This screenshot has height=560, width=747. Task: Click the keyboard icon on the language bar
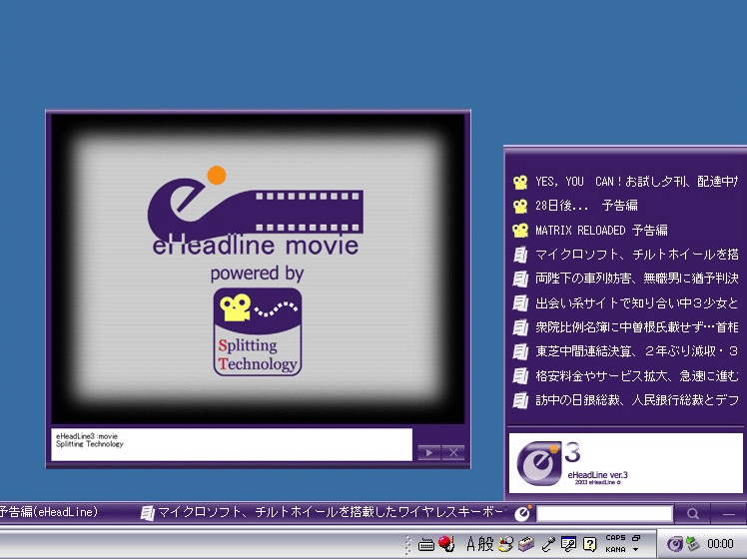click(425, 544)
